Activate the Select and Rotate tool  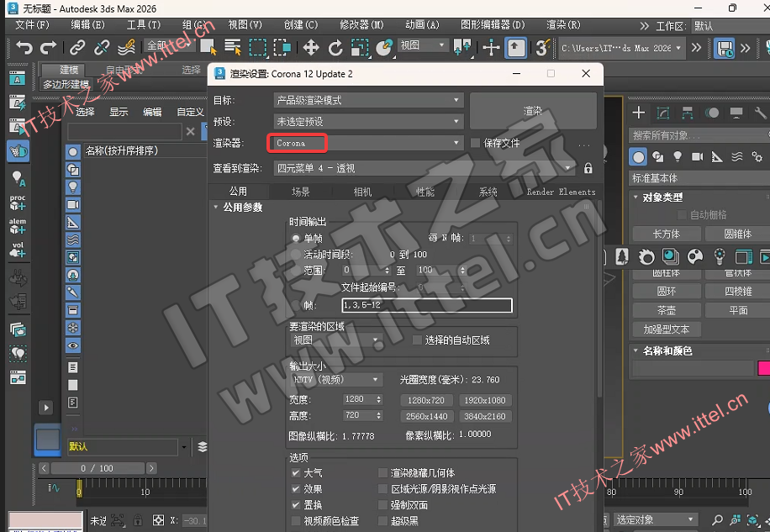click(x=335, y=48)
